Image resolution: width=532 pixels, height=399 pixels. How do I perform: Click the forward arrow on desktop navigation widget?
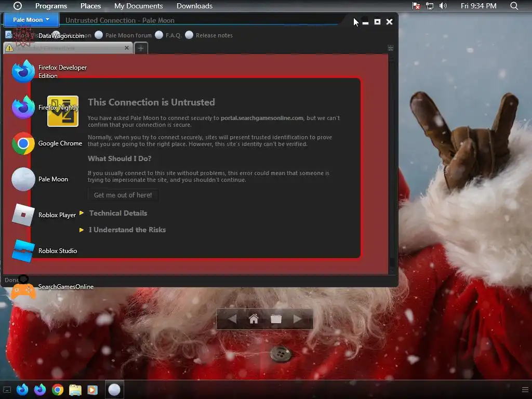[x=298, y=319]
